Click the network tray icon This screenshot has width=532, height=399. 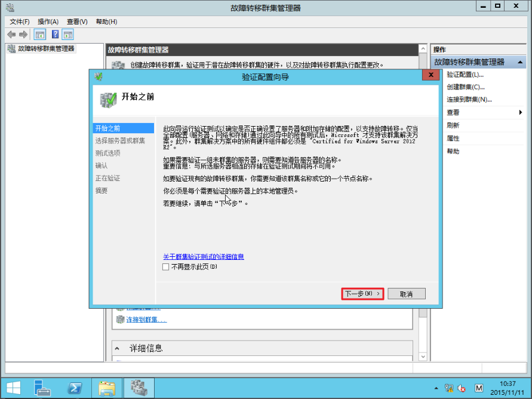pos(449,388)
